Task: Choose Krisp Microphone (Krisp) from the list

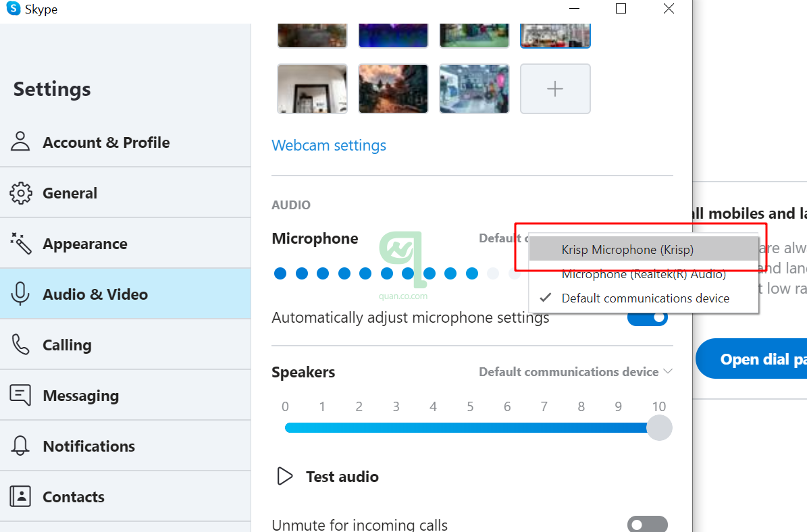Action: coord(644,250)
